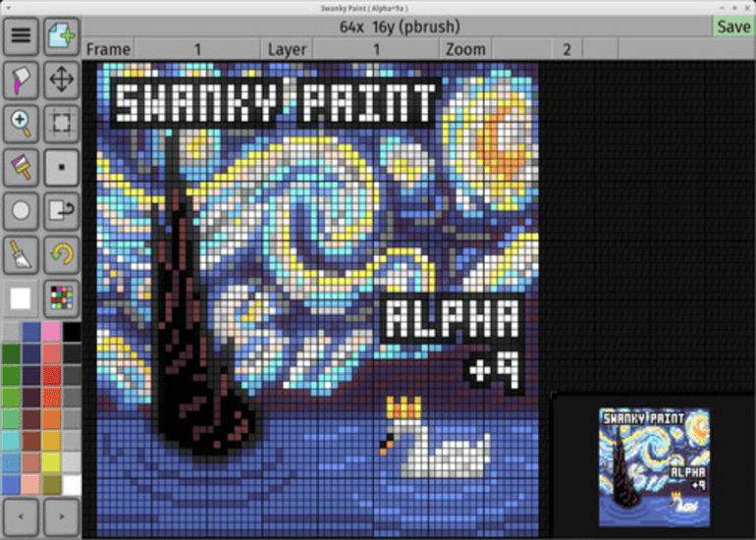Screen dimensions: 756x540
Task: Open the color palette grid icon
Action: [x=62, y=297]
